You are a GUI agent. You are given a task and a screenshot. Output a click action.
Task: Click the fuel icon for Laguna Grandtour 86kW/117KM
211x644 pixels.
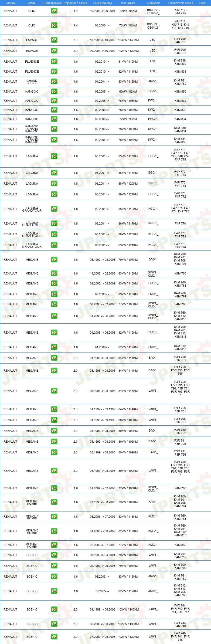(x=54, y=224)
